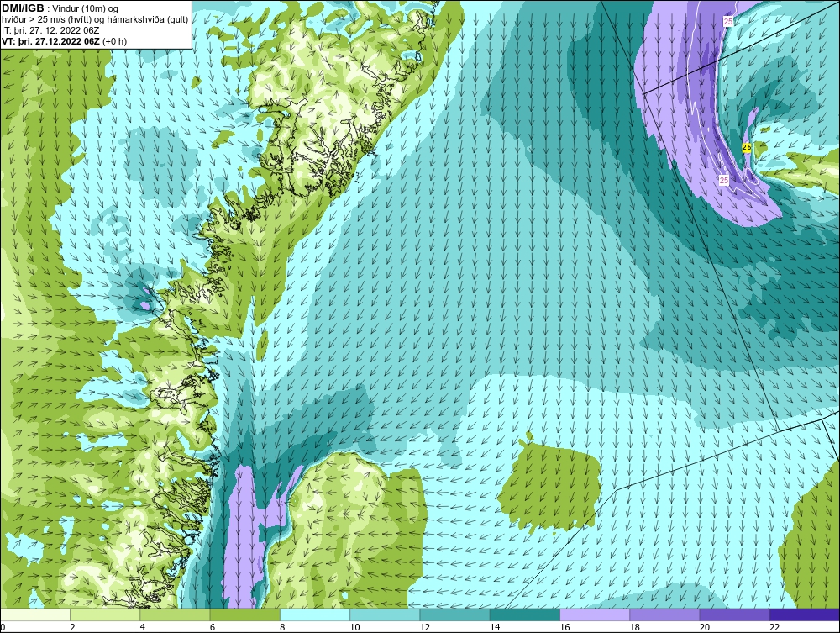This screenshot has width=840, height=633.
Task: Click the 16–18 m/s lavender legend swatch
Action: coord(595,615)
